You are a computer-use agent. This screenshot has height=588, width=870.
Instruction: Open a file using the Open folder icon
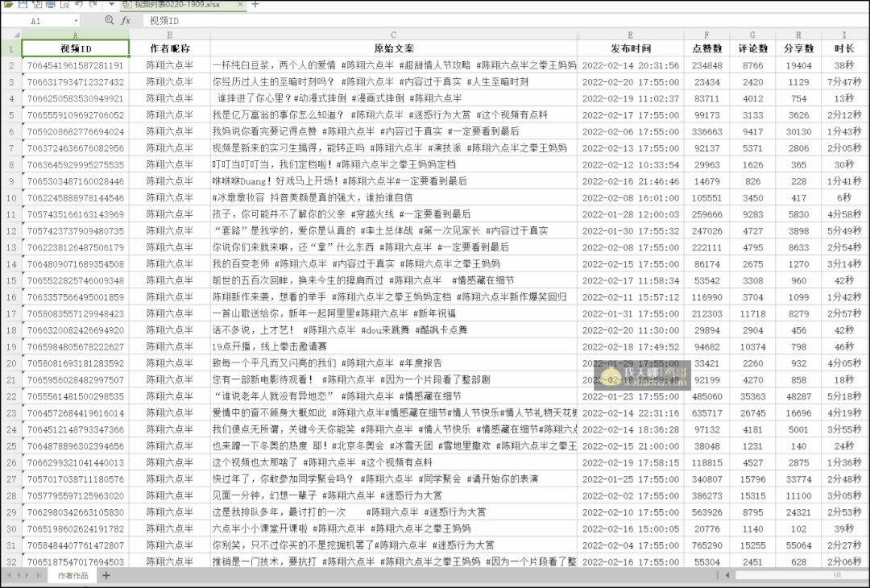click(7, 4)
